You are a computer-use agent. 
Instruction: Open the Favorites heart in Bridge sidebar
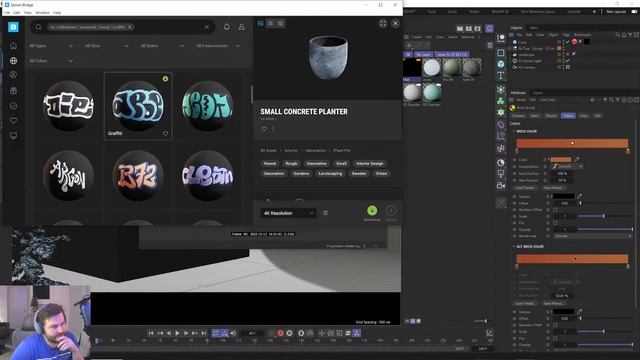(13, 121)
